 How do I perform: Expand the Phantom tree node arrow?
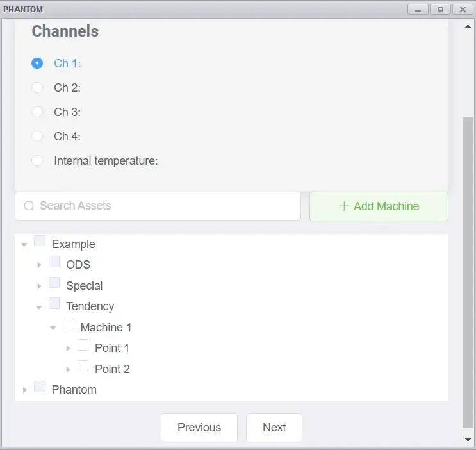pyautogui.click(x=24, y=390)
